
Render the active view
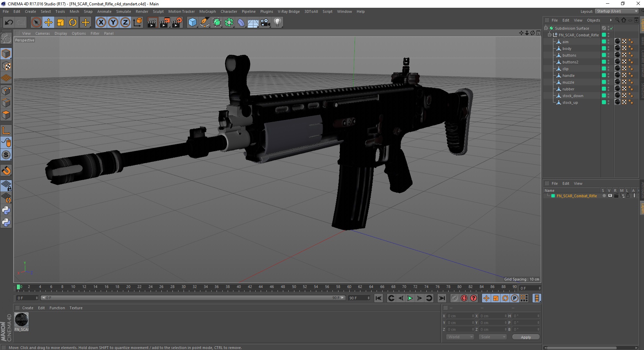coord(152,23)
